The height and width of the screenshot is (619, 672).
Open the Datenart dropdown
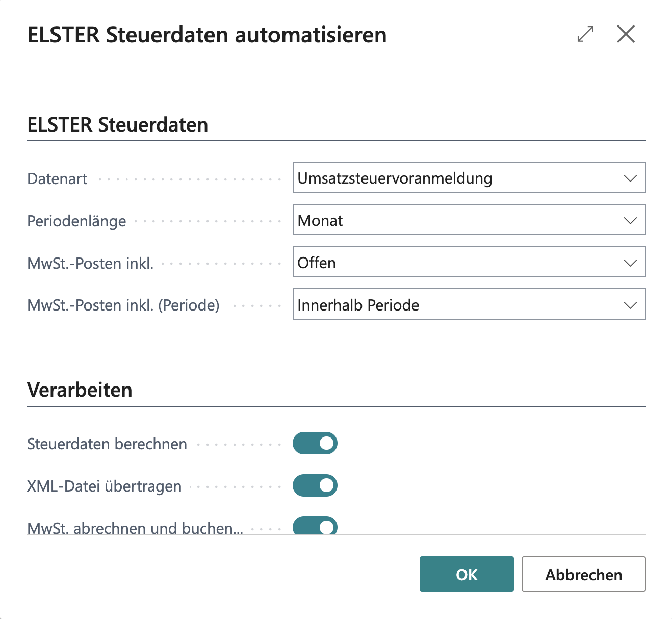[469, 177]
